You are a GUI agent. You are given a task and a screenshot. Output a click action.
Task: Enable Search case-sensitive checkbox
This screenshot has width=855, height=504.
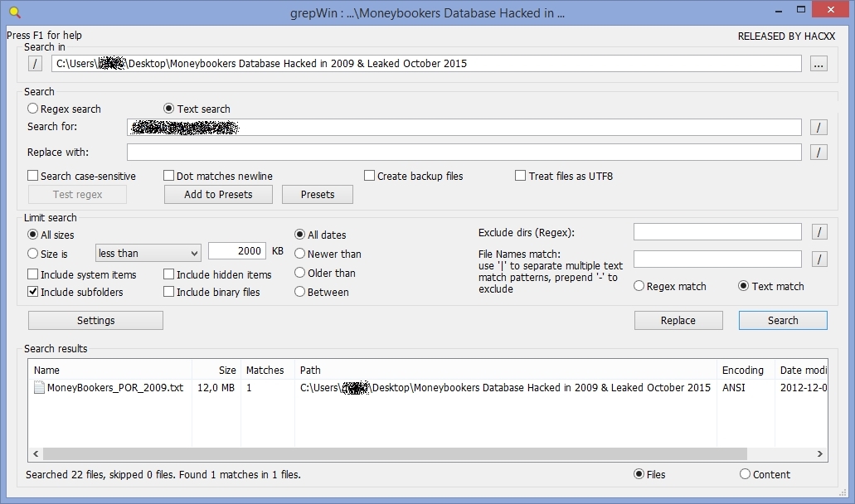tap(33, 176)
